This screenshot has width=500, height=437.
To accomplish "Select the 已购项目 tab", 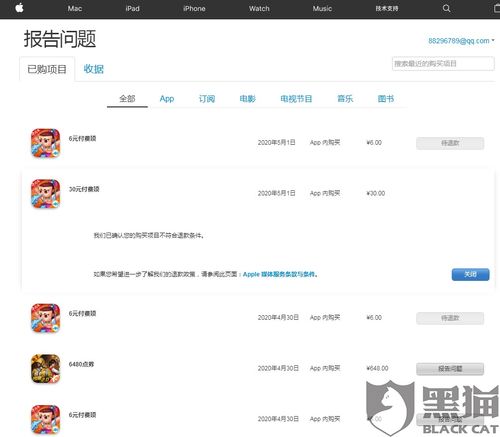I will [47, 69].
